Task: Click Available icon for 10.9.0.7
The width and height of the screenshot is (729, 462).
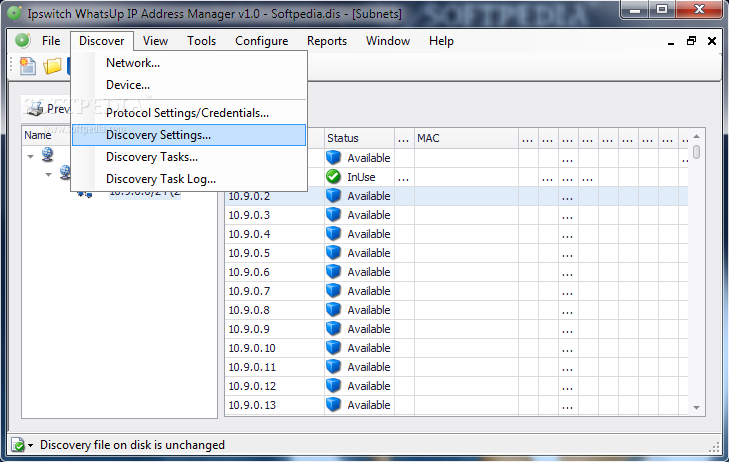Action: point(333,291)
